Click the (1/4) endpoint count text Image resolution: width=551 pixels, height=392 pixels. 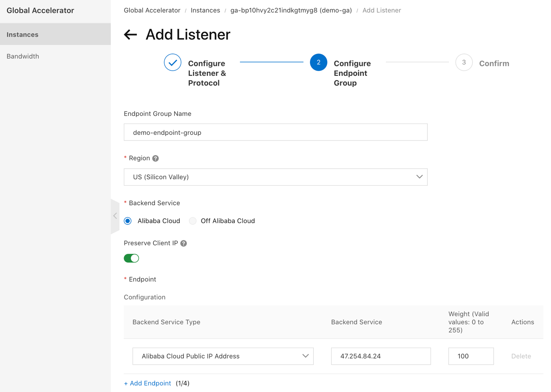(183, 383)
